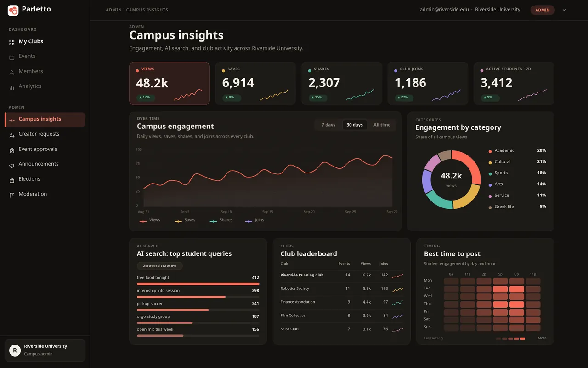This screenshot has height=368, width=588.
Task: Click the Active Students 7D card
Action: [514, 84]
